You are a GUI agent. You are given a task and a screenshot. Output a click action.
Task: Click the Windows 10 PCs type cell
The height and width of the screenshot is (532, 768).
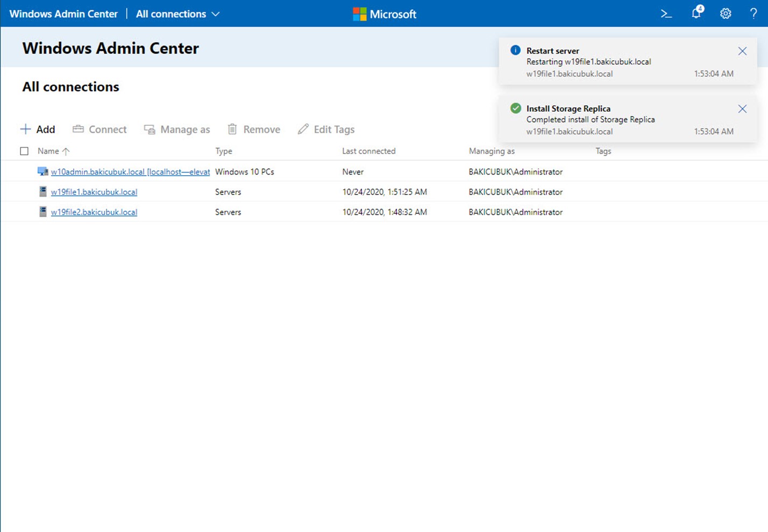[x=245, y=171]
